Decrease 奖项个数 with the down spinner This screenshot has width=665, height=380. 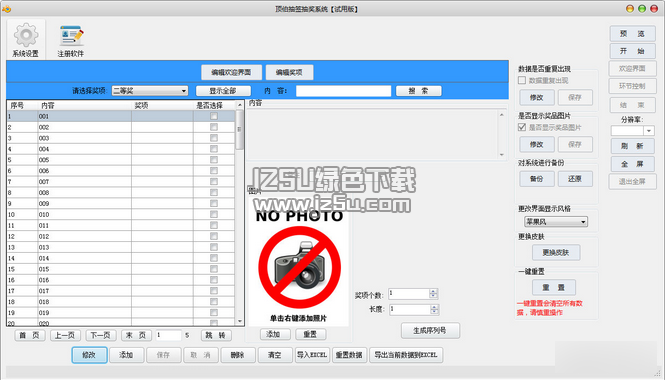click(433, 296)
